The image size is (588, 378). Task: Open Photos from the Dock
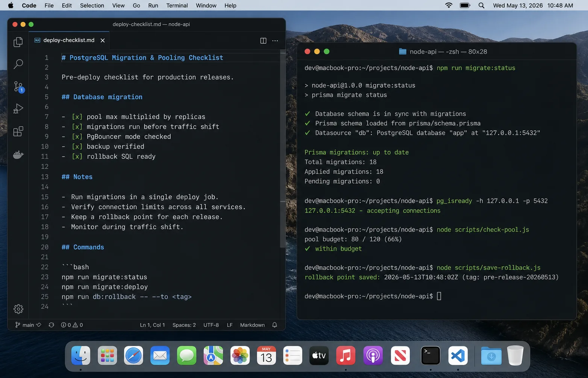(x=240, y=355)
